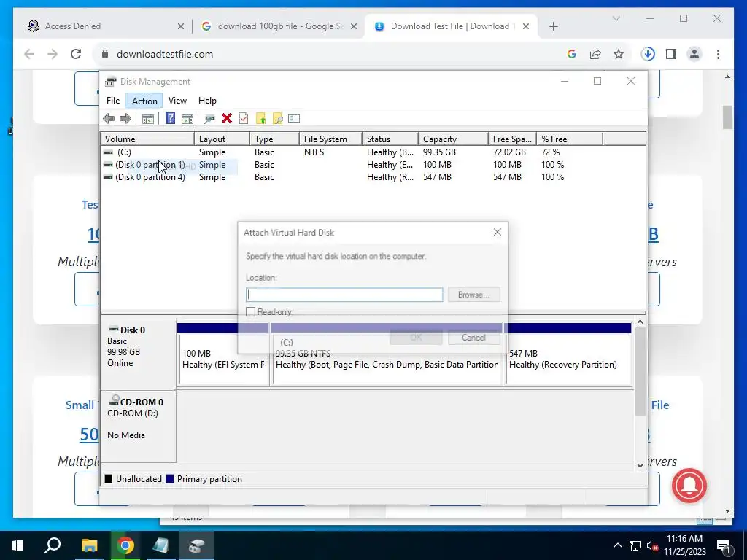Toggle Chrome side panel icon

click(x=671, y=54)
